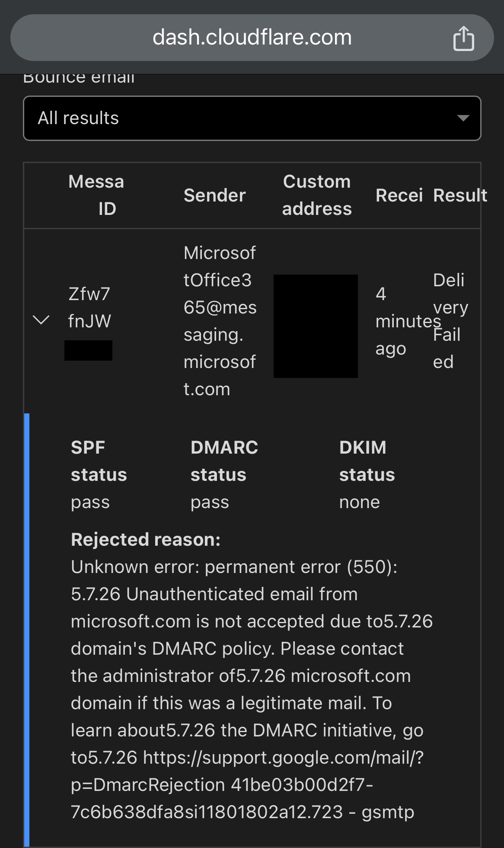This screenshot has width=504, height=848.
Task: Select the Zfw7fnJW message ID
Action: click(x=89, y=307)
